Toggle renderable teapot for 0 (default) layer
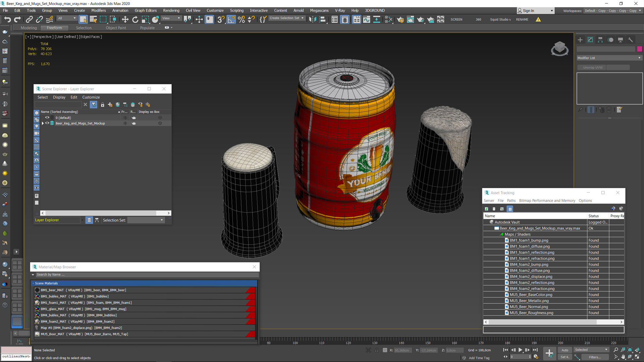 (134, 118)
